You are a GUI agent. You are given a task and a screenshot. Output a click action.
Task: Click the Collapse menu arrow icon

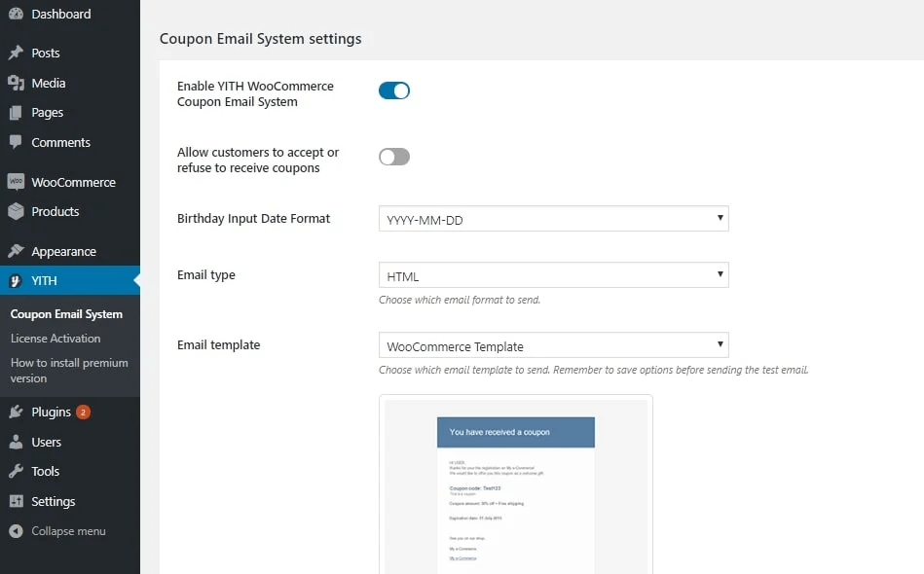tap(16, 531)
